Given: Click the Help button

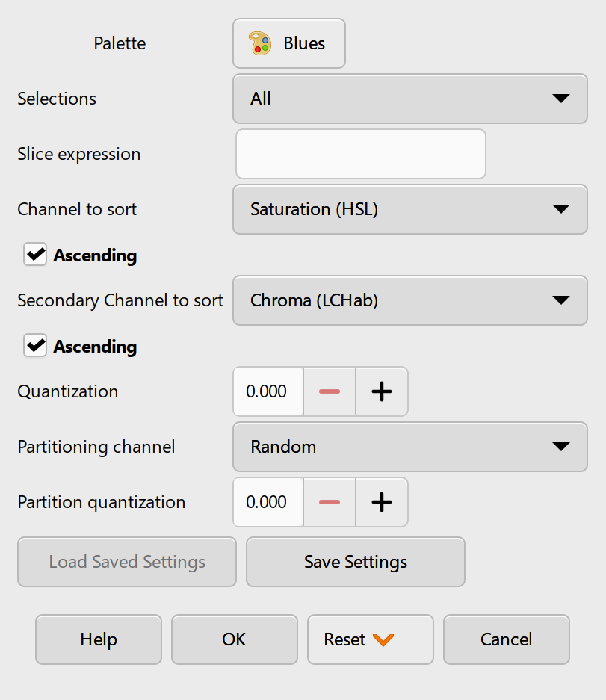Looking at the screenshot, I should pyautogui.click(x=98, y=639).
